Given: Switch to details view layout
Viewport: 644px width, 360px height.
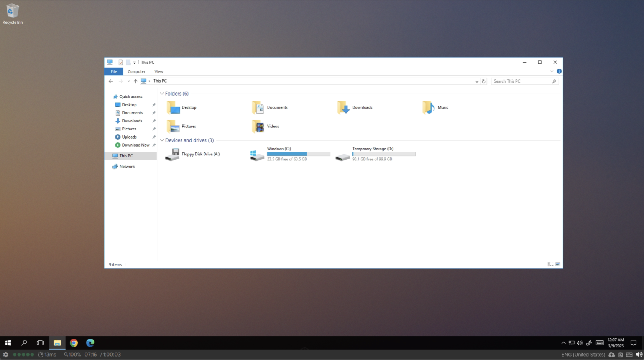Looking at the screenshot, I should coord(550,264).
